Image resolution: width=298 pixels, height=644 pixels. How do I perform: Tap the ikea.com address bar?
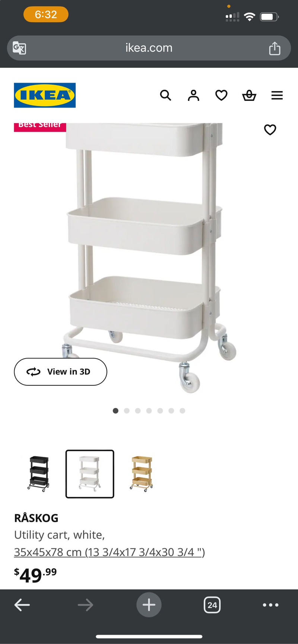[x=149, y=48]
